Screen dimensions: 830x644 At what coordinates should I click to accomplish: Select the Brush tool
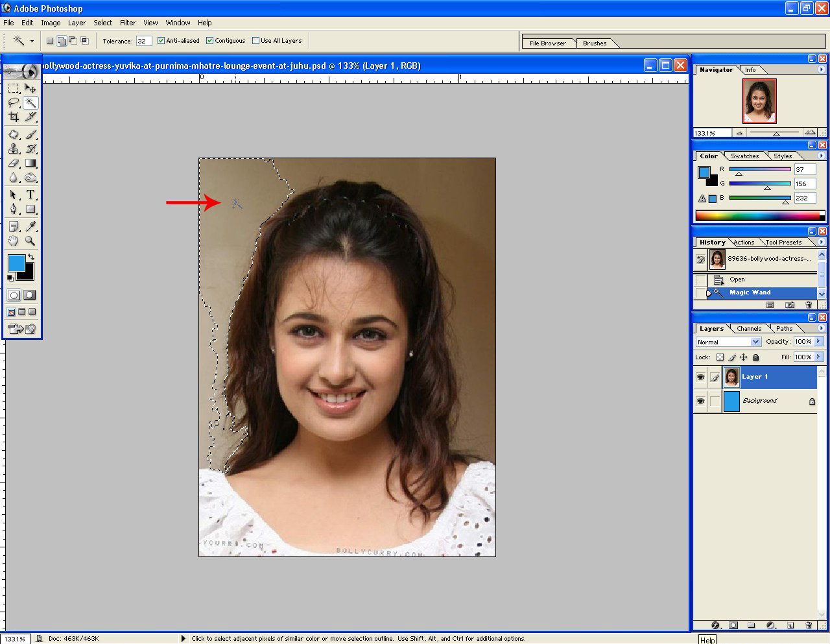point(30,135)
